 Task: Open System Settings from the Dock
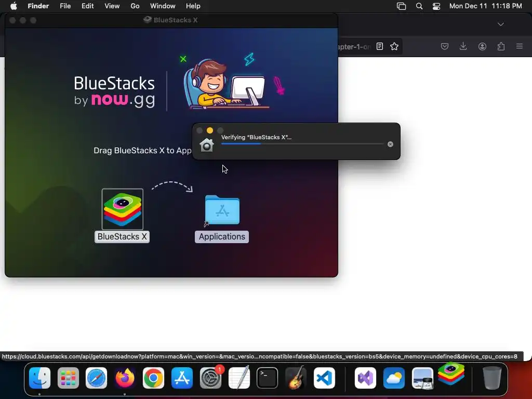(x=210, y=378)
